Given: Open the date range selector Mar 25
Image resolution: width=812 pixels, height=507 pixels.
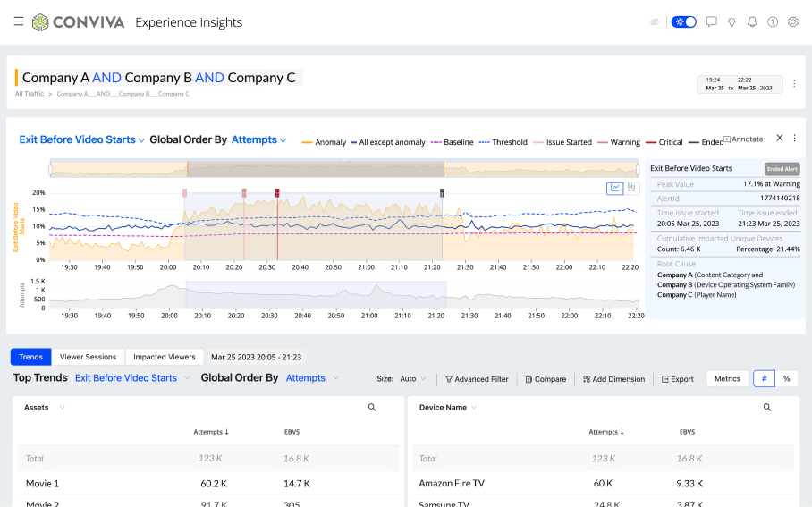Looking at the screenshot, I should (740, 84).
